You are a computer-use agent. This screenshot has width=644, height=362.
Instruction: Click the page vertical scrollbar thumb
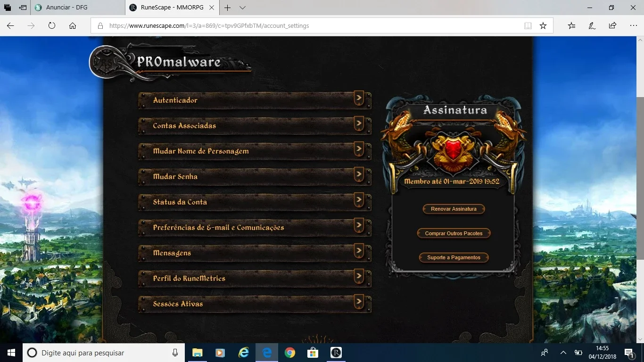coord(640,178)
